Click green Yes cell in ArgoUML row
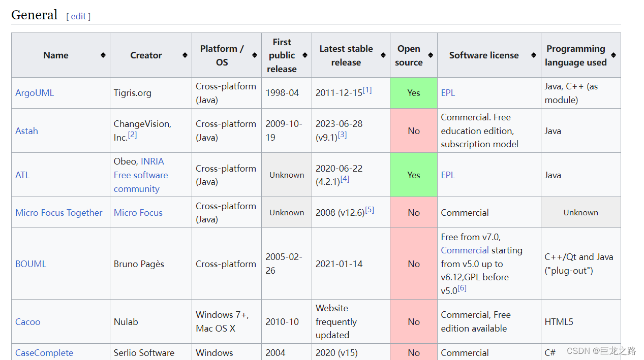Screen dimensions: 644x360 click(x=414, y=93)
